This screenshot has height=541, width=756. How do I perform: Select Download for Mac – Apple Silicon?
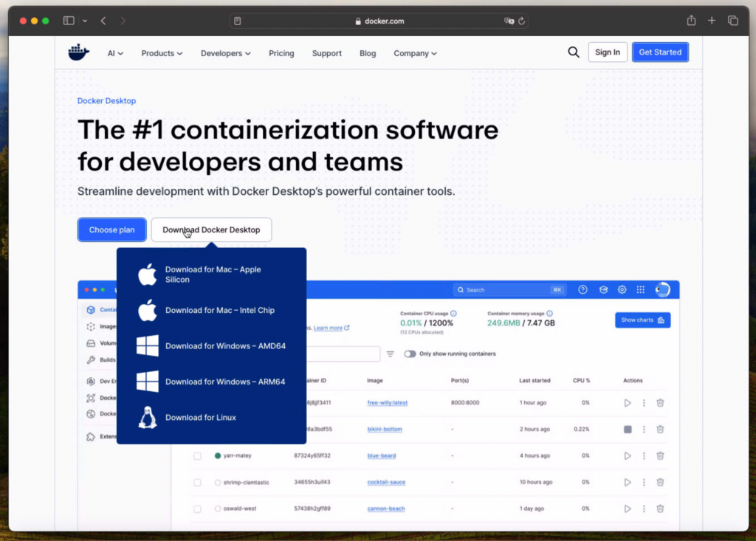pyautogui.click(x=213, y=275)
